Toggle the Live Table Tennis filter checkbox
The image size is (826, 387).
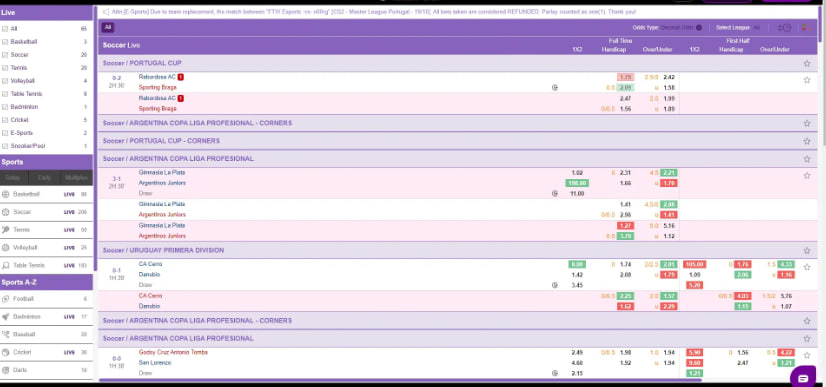[5, 94]
